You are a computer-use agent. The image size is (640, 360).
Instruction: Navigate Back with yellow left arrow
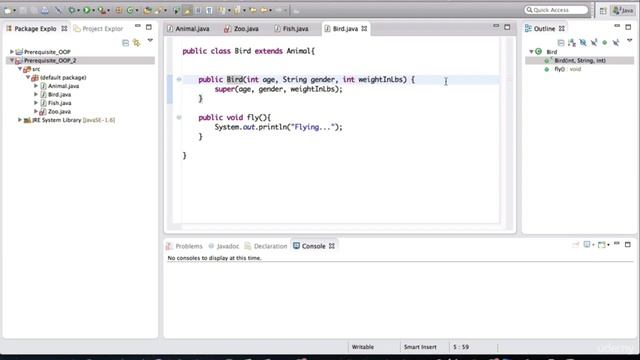tap(264, 10)
